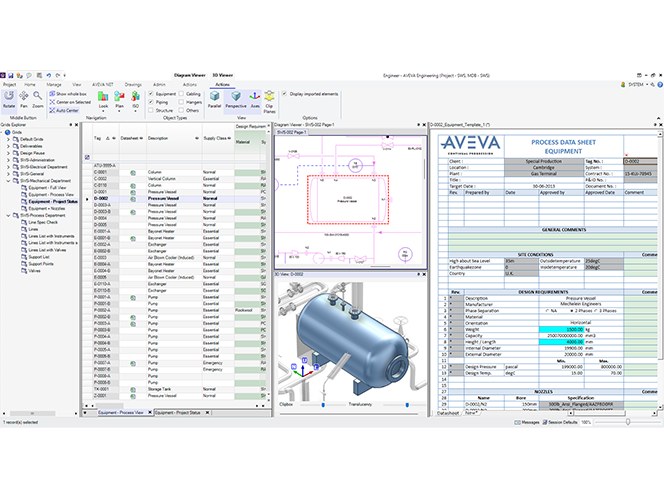
Task: Click the blue pressure vessel 3D model
Action: (x=351, y=339)
